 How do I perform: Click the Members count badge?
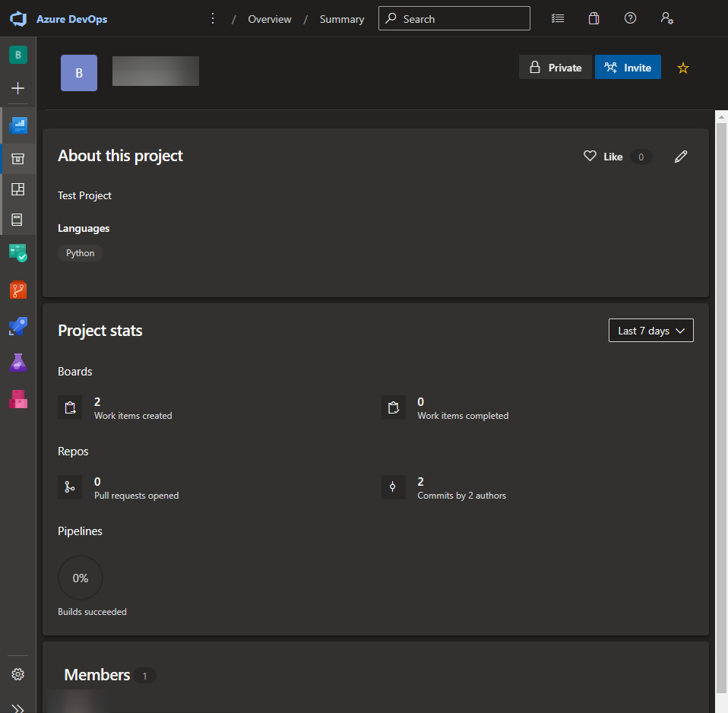[144, 676]
